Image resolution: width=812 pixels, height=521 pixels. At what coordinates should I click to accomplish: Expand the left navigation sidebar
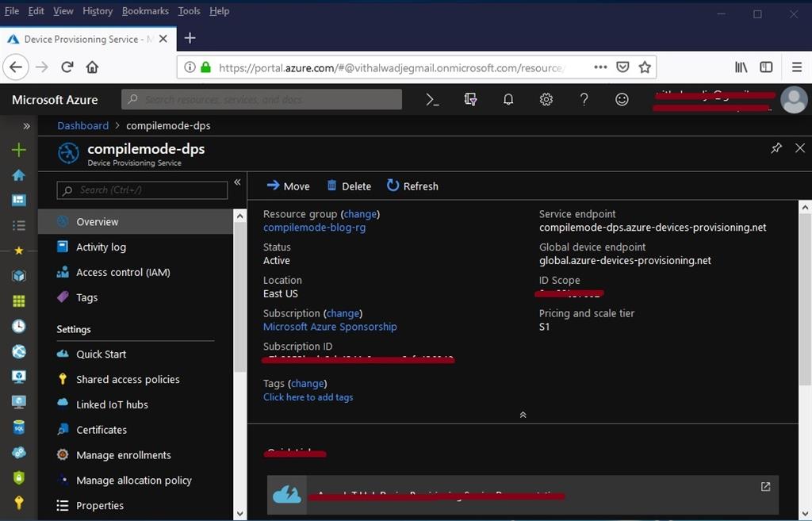[26, 125]
